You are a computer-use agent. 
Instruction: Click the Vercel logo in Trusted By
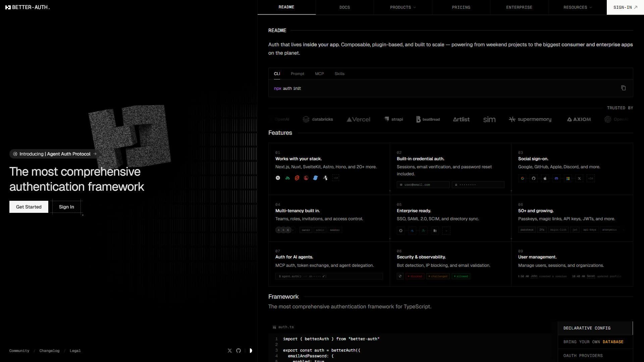pos(358,119)
